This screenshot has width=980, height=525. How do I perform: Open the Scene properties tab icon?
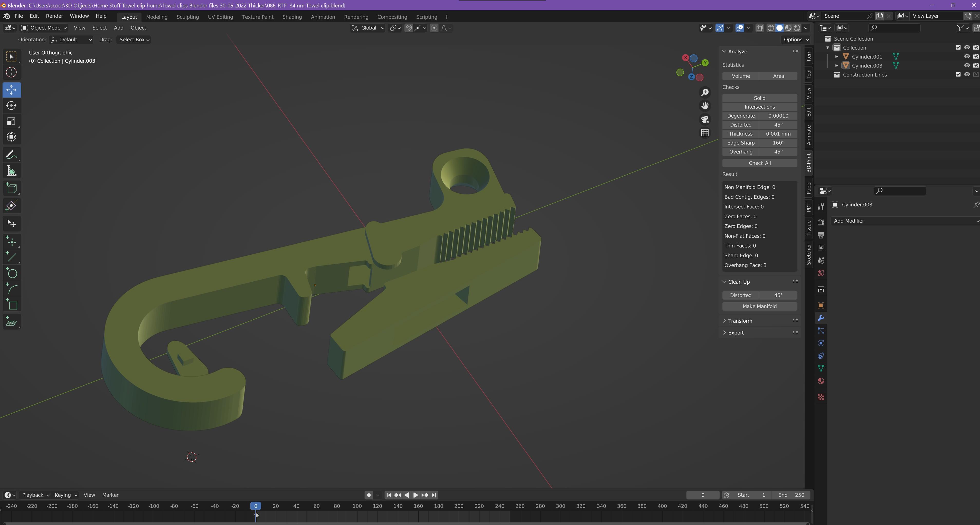coord(821,260)
